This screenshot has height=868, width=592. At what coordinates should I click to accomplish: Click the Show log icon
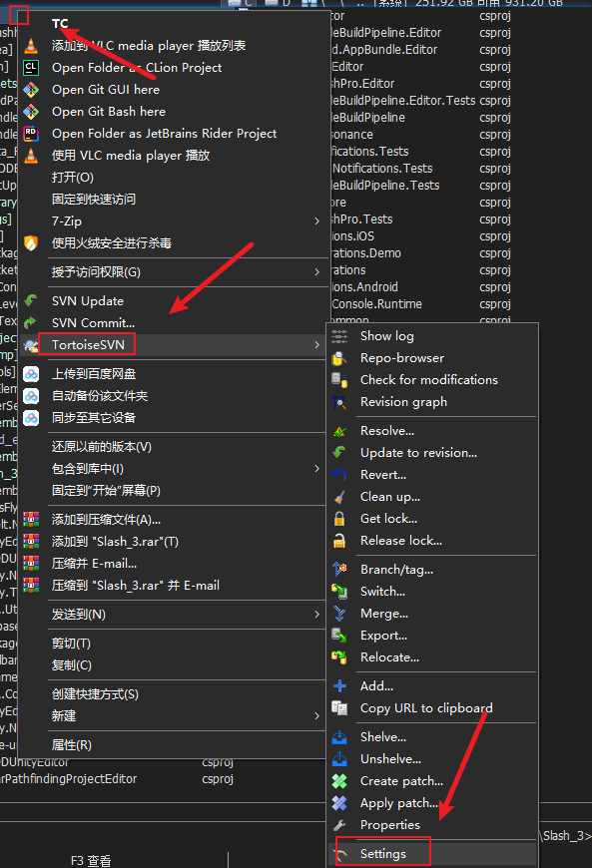pyautogui.click(x=339, y=336)
